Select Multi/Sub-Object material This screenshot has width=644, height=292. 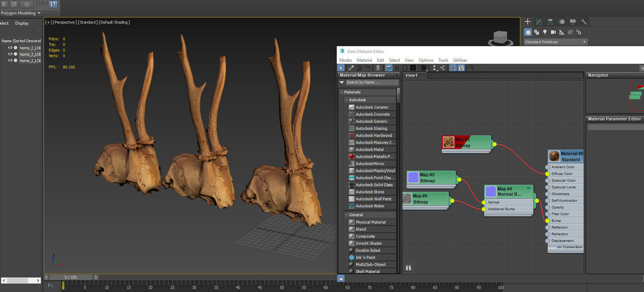(372, 264)
